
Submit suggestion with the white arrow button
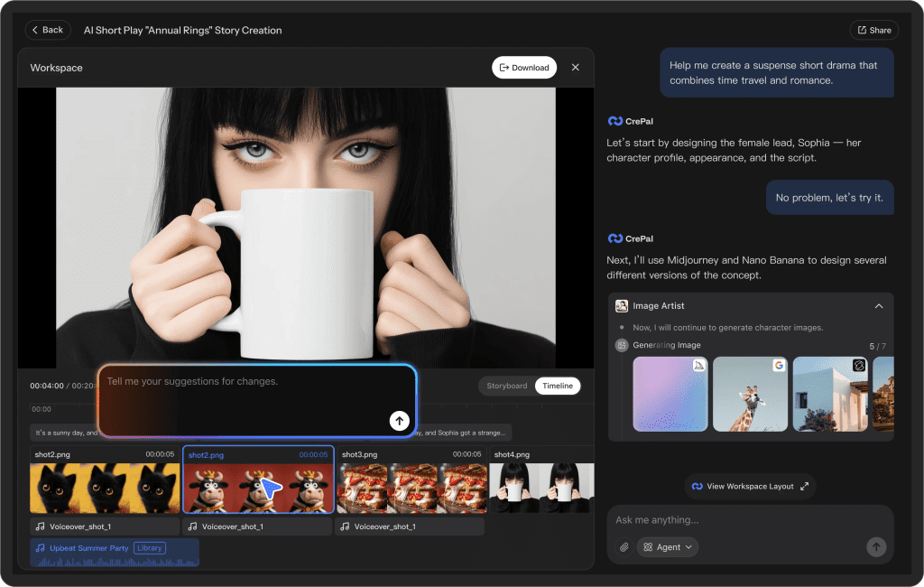[x=400, y=421]
